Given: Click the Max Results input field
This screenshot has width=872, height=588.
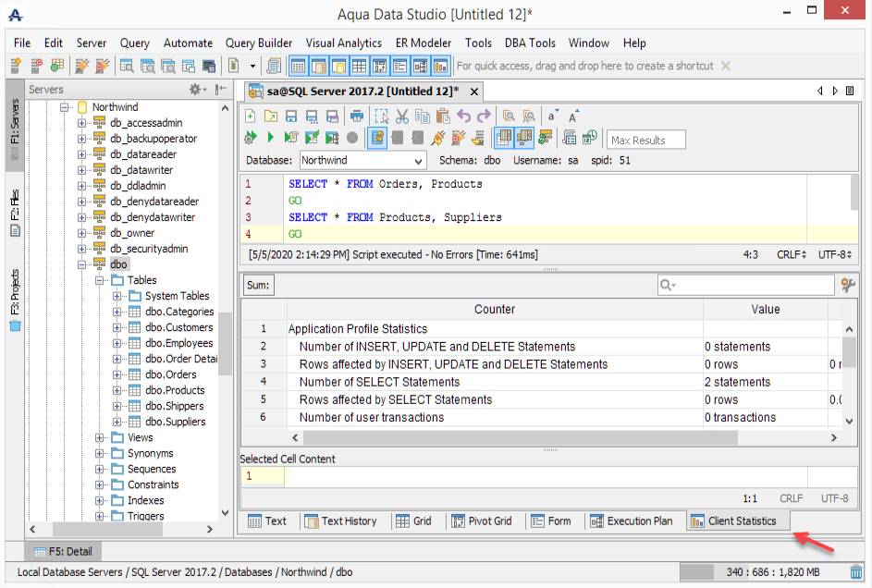Looking at the screenshot, I should (x=646, y=140).
